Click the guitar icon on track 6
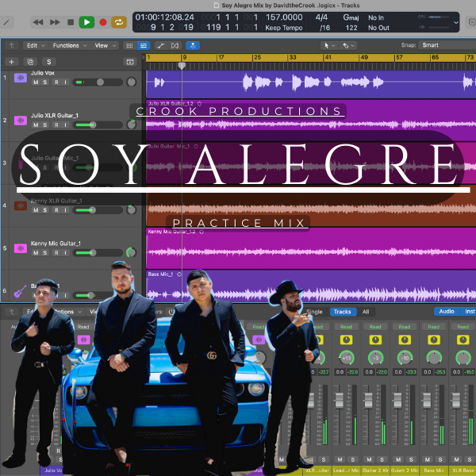 click(21, 291)
